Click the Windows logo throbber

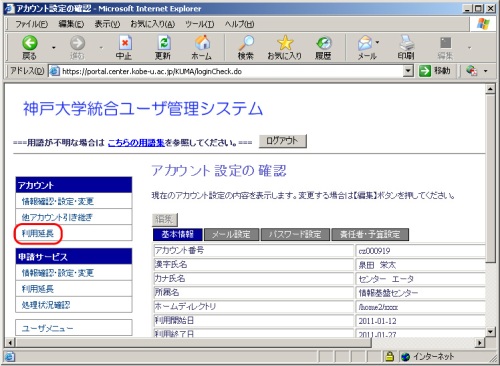(x=483, y=24)
